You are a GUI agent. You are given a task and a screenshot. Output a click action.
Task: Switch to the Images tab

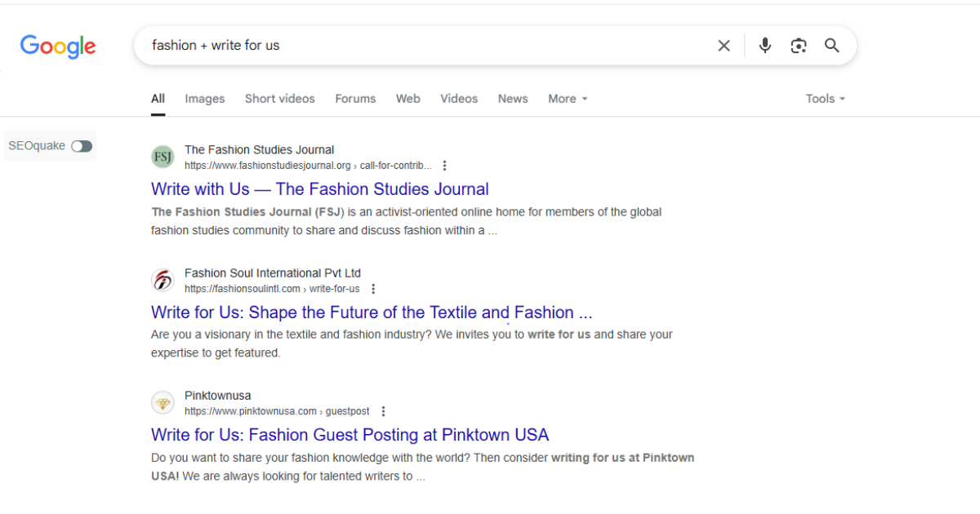click(x=205, y=99)
